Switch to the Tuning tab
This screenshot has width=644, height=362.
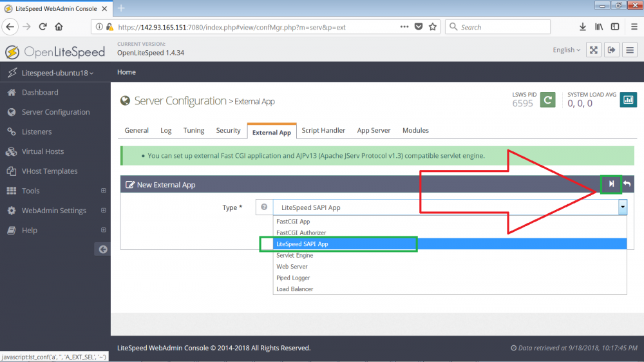tap(193, 130)
